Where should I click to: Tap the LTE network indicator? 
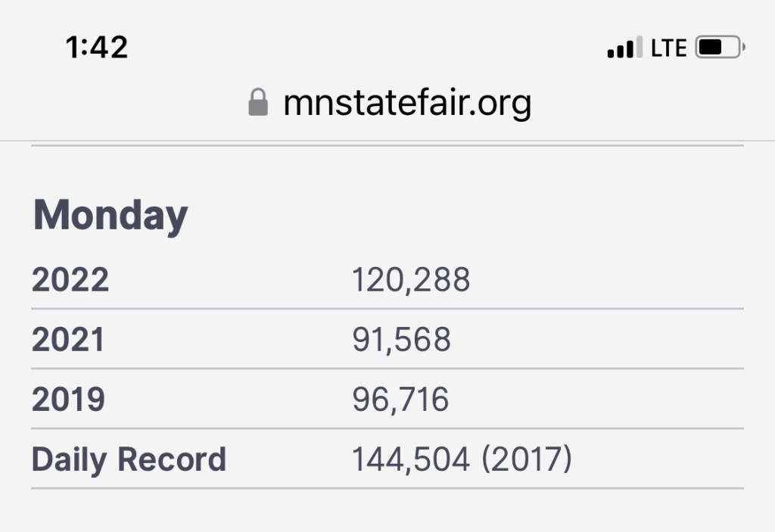(668, 48)
